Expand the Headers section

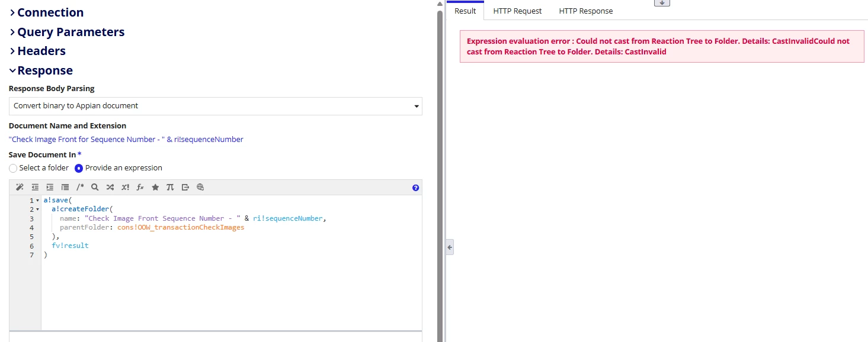pos(37,51)
